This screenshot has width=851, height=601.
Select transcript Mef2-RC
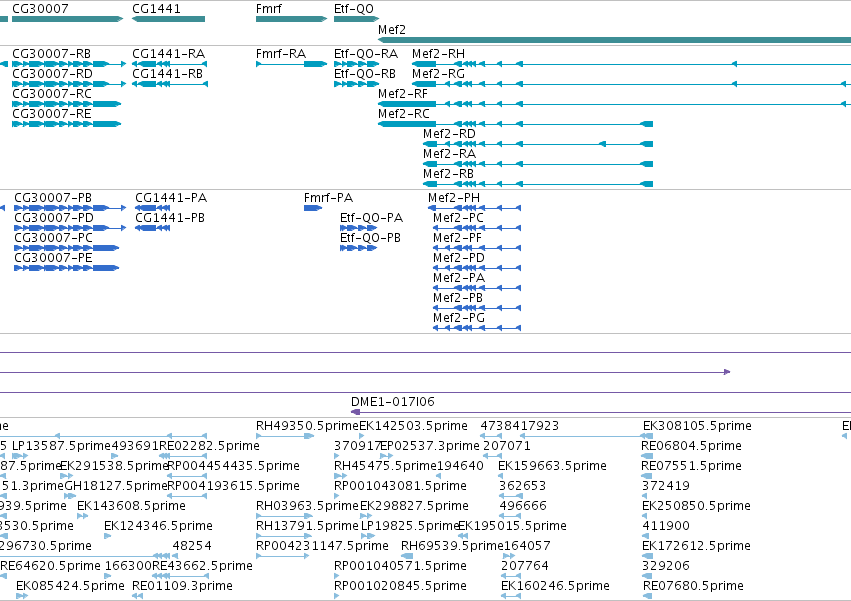[x=516, y=124]
